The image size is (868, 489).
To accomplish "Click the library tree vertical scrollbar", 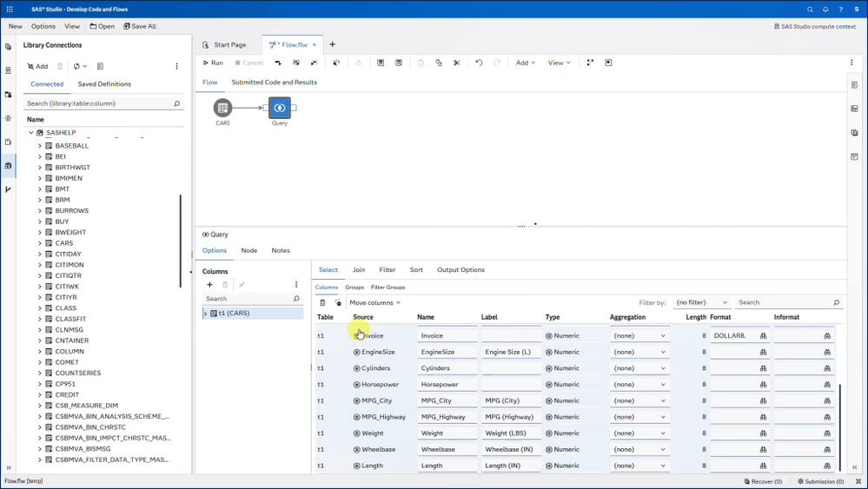I will tap(181, 241).
